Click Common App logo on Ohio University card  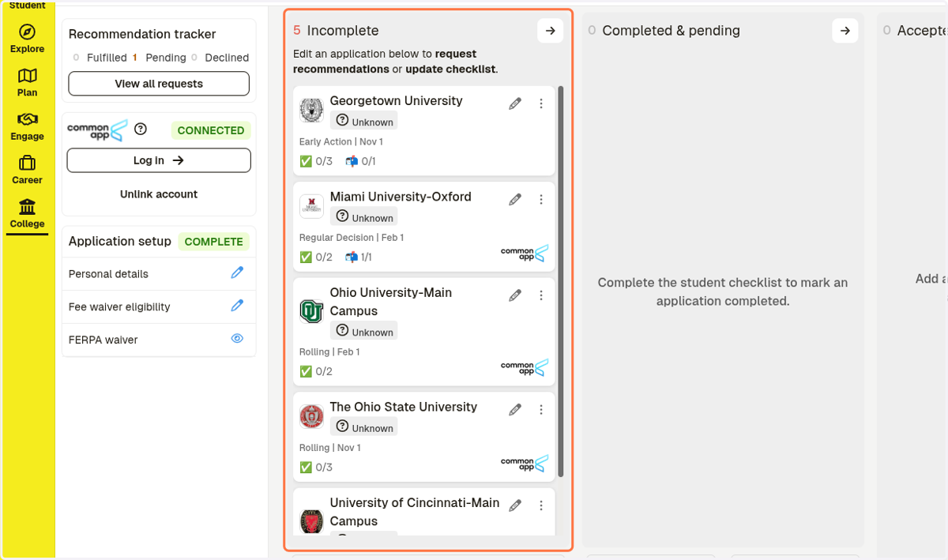point(524,368)
